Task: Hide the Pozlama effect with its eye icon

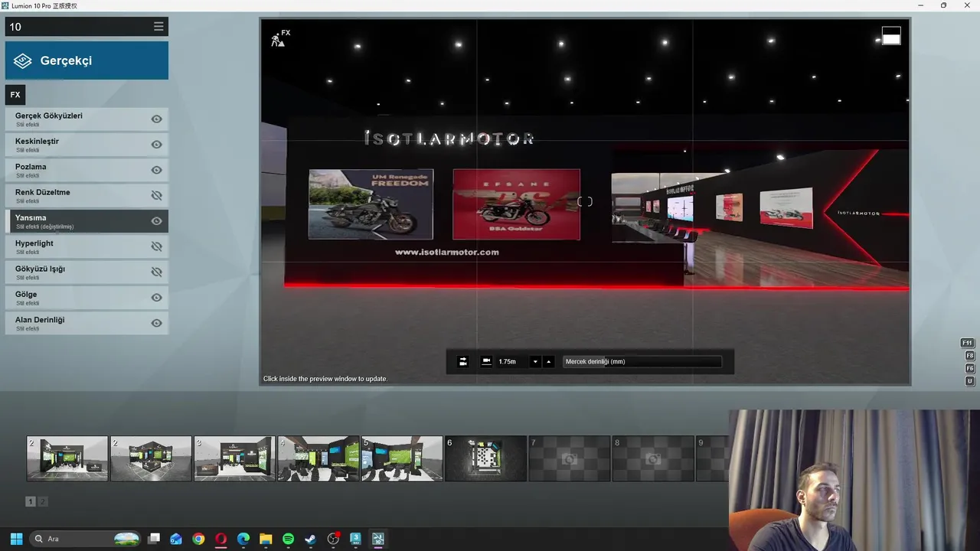Action: coord(156,170)
